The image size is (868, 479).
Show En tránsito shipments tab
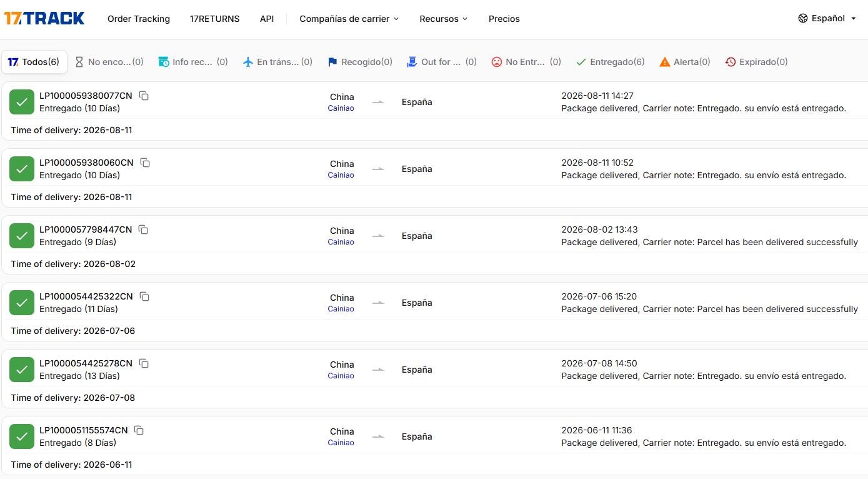tap(277, 62)
